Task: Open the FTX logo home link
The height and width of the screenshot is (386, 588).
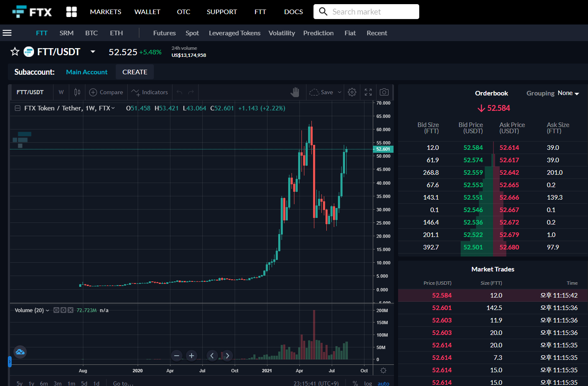Action: [x=32, y=12]
